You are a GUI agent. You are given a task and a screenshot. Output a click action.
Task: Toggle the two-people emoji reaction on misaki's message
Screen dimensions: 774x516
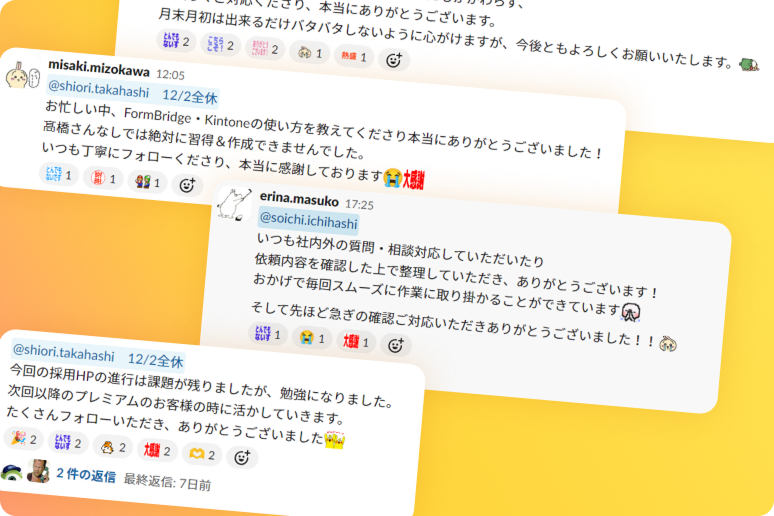(148, 182)
